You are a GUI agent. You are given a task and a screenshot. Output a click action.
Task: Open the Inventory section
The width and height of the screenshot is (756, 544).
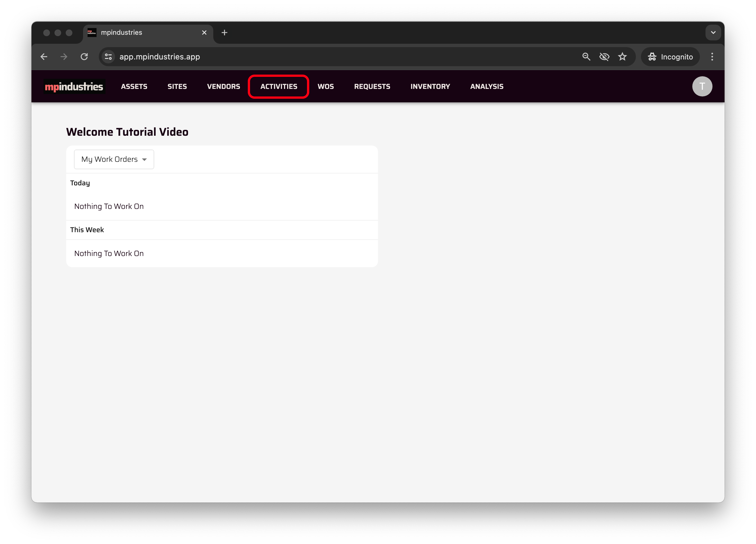click(430, 87)
